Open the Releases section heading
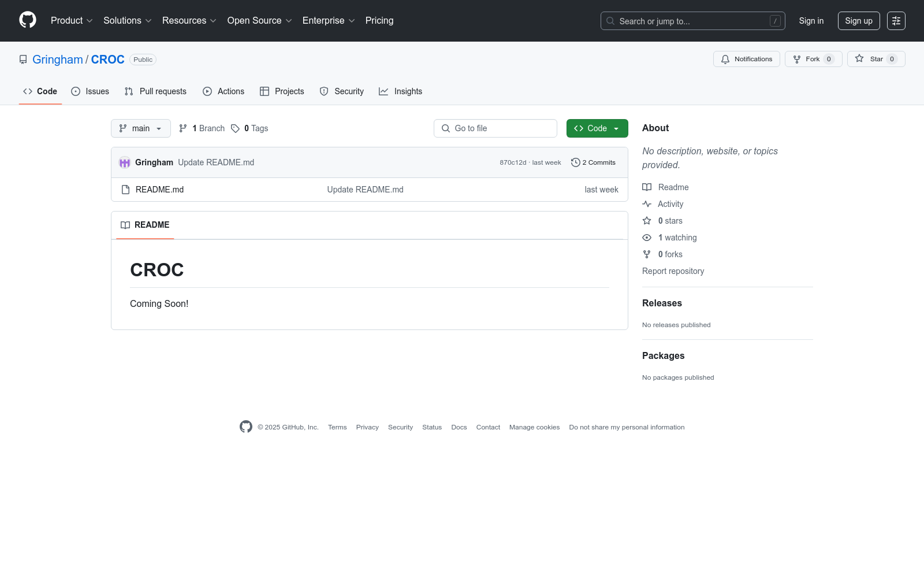 pyautogui.click(x=662, y=303)
